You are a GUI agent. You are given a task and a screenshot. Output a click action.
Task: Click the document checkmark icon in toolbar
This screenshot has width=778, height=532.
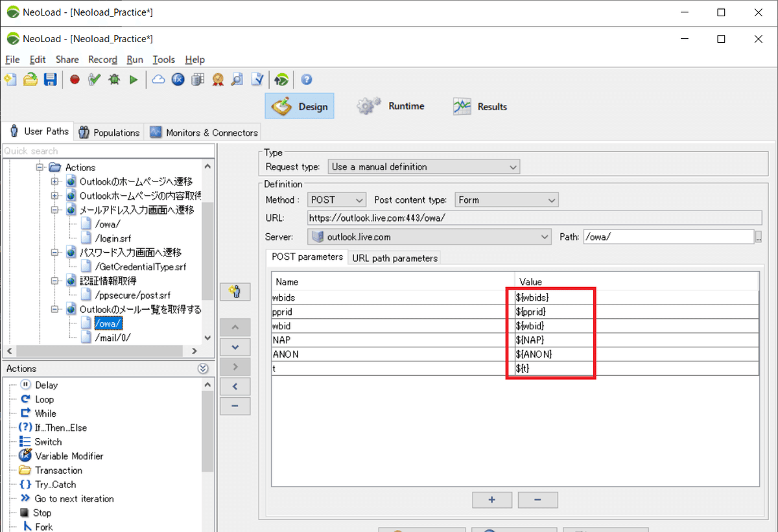coord(257,79)
